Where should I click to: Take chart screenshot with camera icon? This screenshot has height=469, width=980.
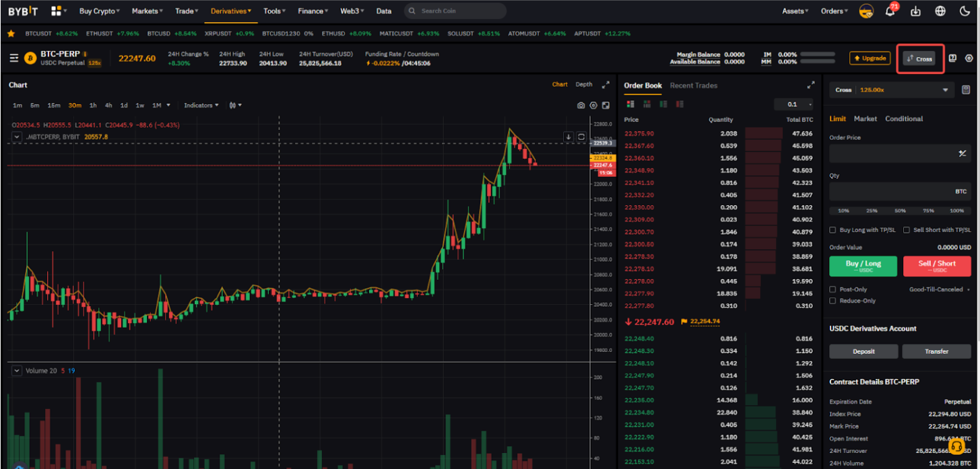tap(581, 106)
